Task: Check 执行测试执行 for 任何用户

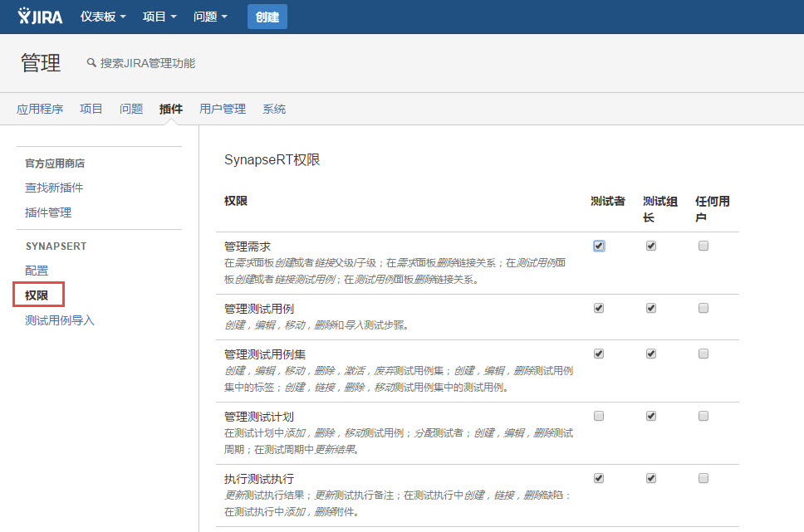Action: [x=703, y=478]
